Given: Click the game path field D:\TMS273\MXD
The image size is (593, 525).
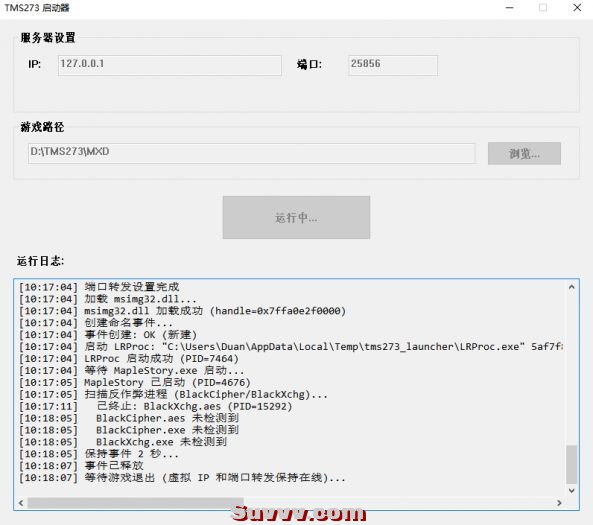Looking at the screenshot, I should tap(251, 153).
